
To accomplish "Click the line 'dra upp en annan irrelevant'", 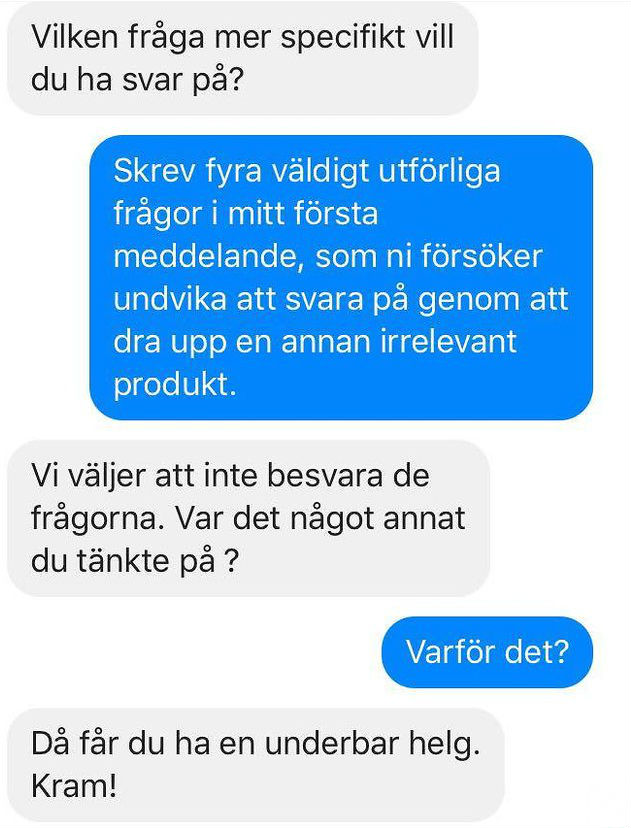I will point(315,342).
